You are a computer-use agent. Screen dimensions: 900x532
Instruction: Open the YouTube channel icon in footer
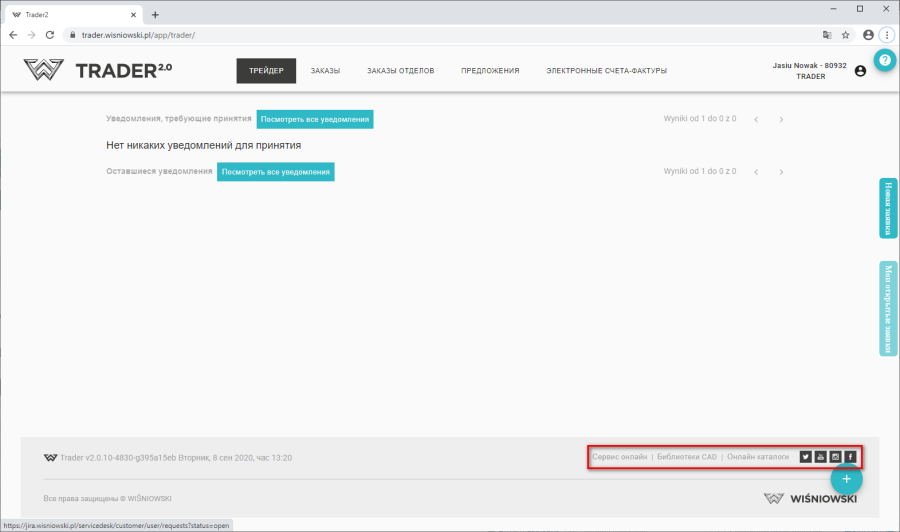click(x=821, y=457)
